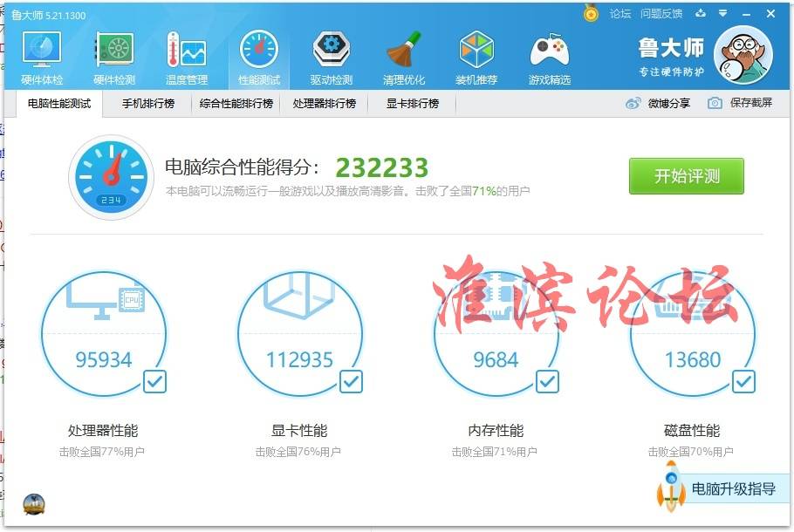This screenshot has height=532, width=794.
Task: Click the 显卡性能 label
Action: tap(299, 431)
